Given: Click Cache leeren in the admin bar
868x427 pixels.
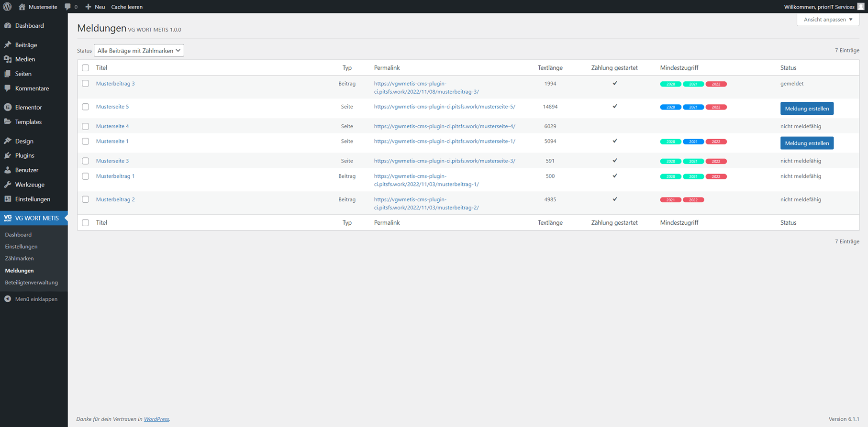Looking at the screenshot, I should coord(127,7).
